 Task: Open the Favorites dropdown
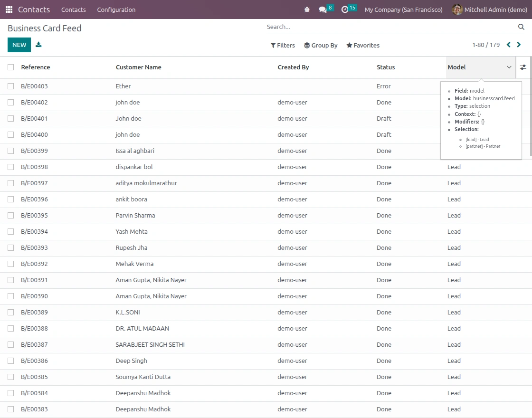(x=363, y=45)
